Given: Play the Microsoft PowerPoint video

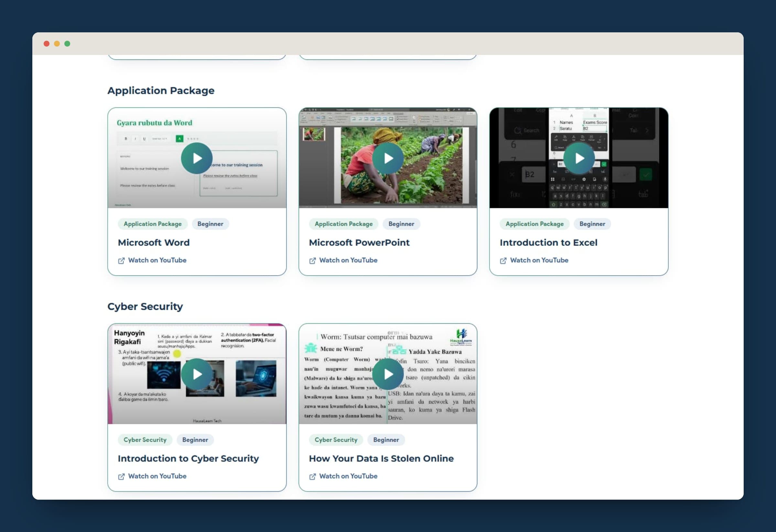Looking at the screenshot, I should click(x=388, y=158).
